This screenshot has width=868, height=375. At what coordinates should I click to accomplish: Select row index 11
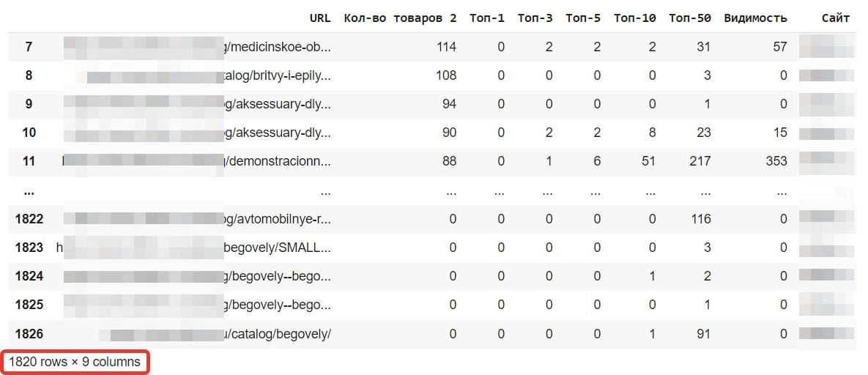29,161
